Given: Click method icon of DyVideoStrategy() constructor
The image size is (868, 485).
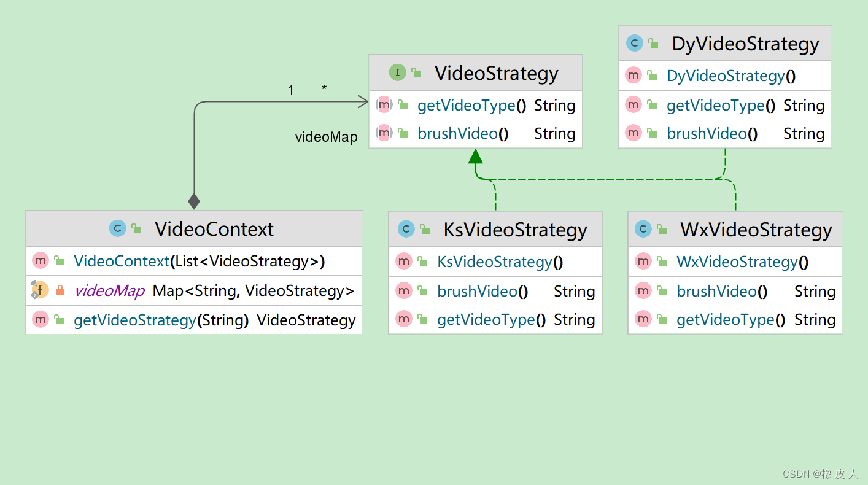Looking at the screenshot, I should click(633, 76).
